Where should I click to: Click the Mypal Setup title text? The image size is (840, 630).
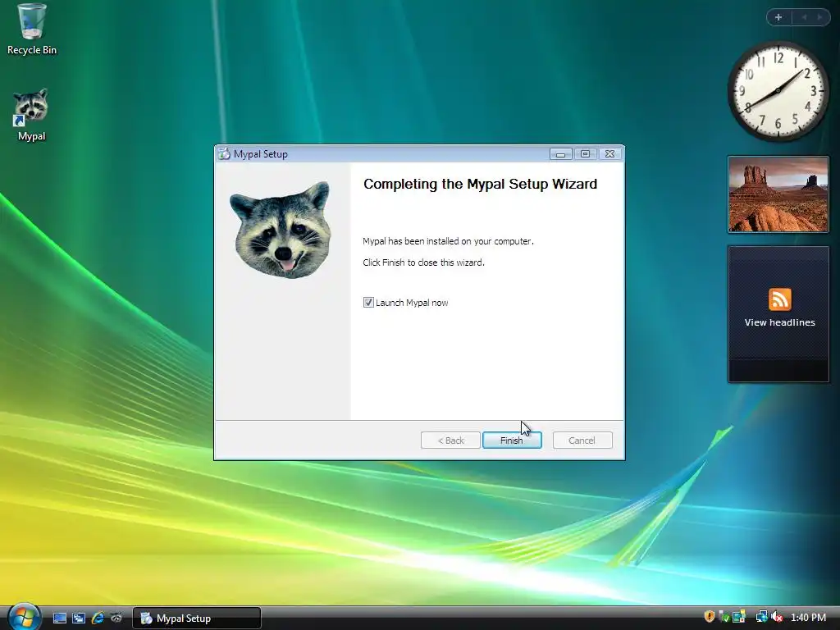(x=260, y=154)
